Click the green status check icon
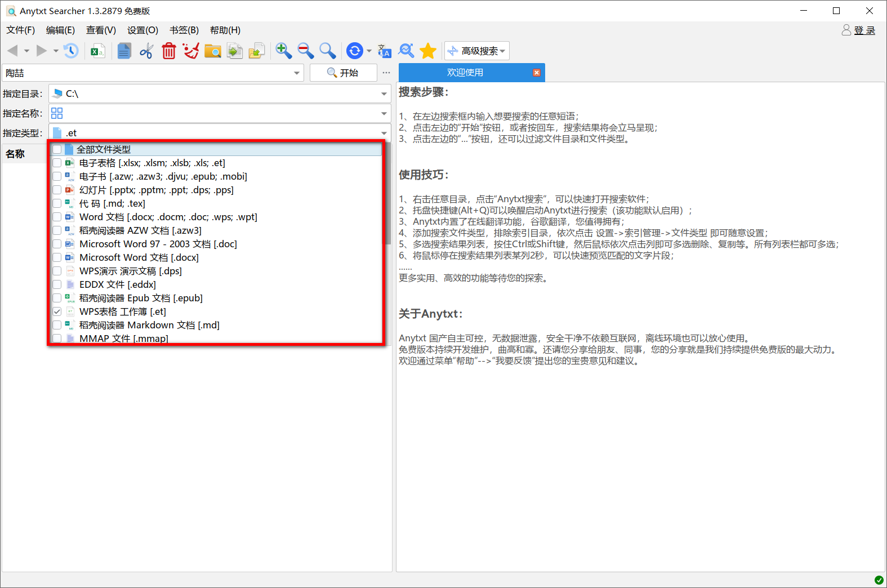887x588 pixels. (x=879, y=580)
